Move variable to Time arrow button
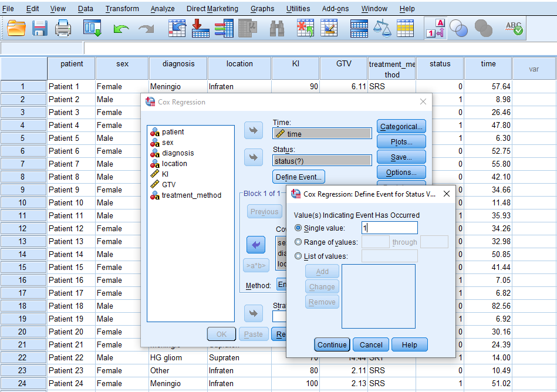Image resolution: width=557 pixels, height=392 pixels. (x=254, y=130)
